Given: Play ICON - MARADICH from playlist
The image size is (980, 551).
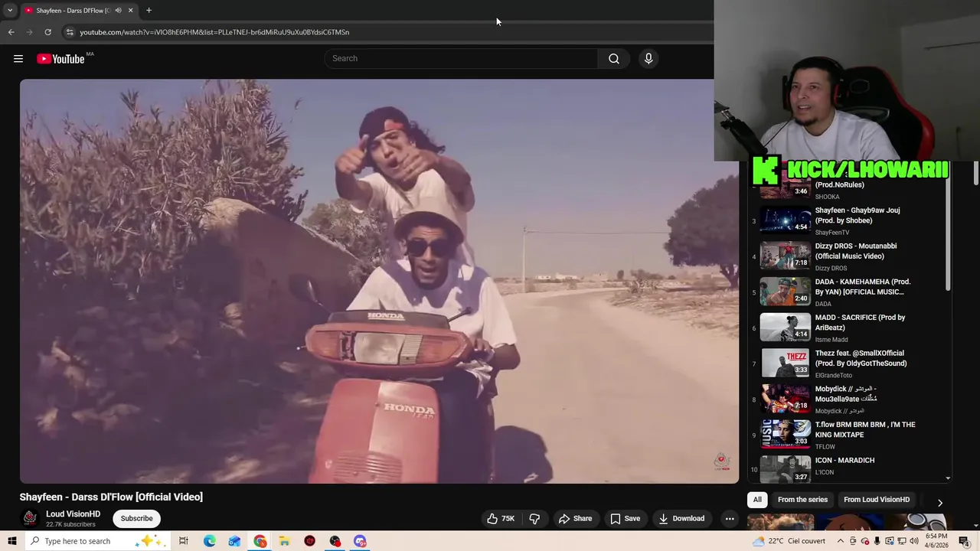Looking at the screenshot, I should click(x=848, y=469).
